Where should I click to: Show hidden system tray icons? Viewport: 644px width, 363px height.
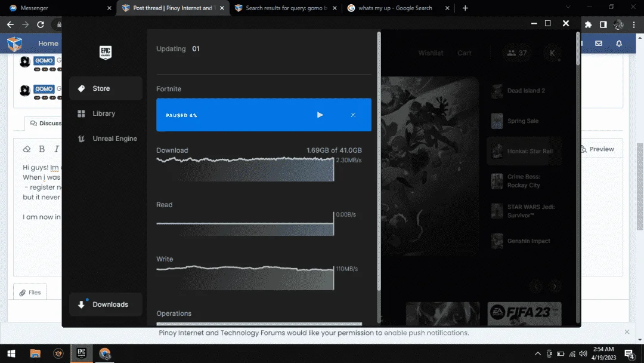click(x=538, y=353)
